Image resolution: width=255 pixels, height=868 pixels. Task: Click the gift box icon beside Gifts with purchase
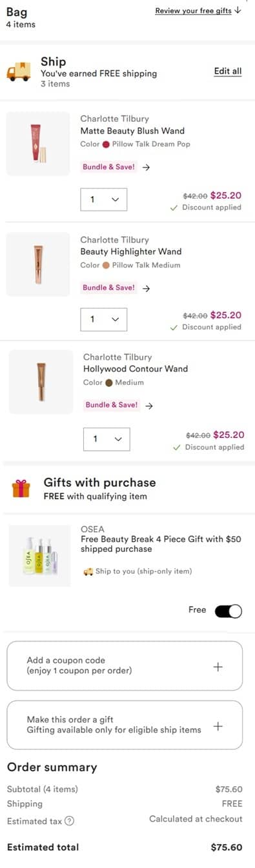21,488
